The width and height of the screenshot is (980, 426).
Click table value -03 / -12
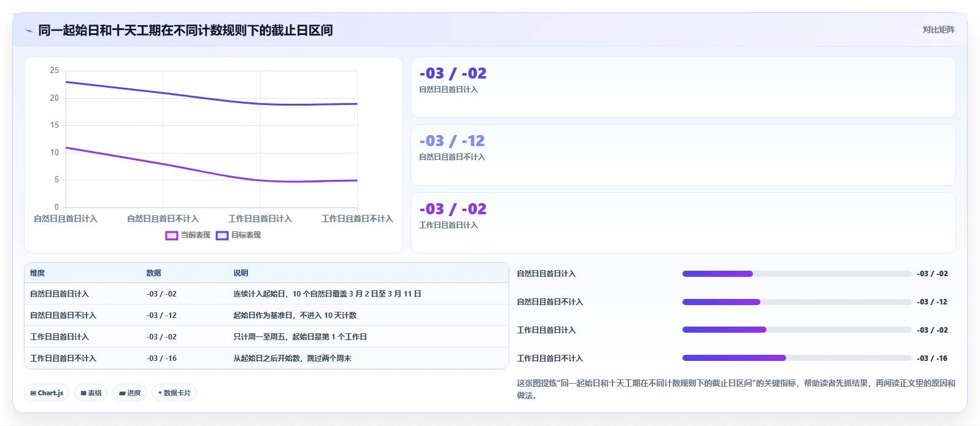click(161, 316)
